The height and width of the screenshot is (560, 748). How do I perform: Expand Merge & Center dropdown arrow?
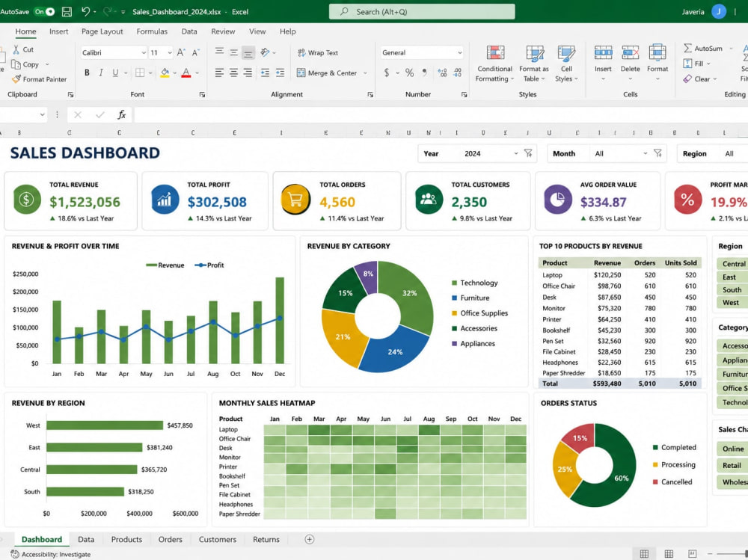[x=366, y=73]
